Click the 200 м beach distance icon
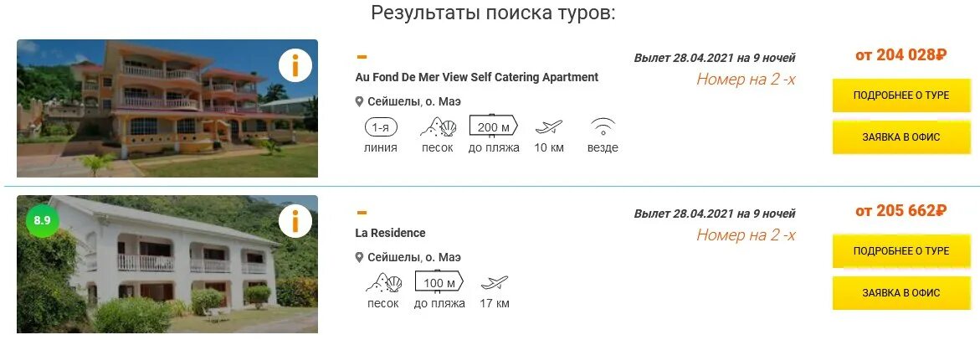The height and width of the screenshot is (340, 980). click(493, 126)
